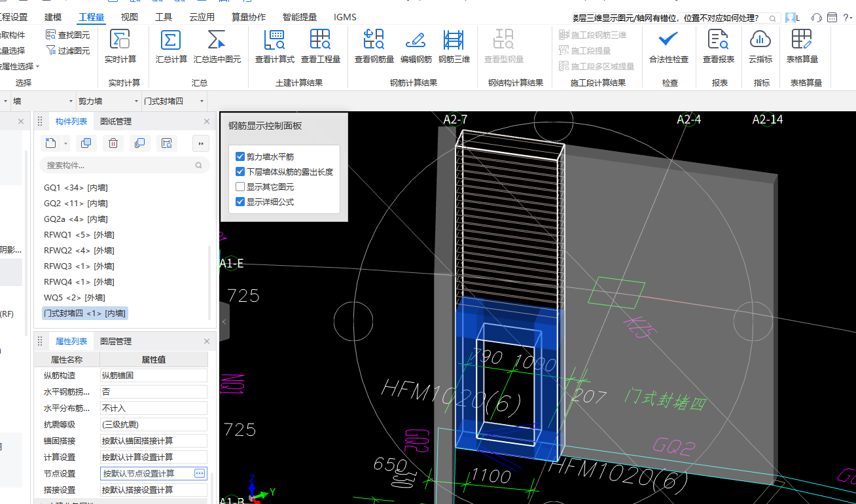Click the 搜索构件 search field

(124, 166)
